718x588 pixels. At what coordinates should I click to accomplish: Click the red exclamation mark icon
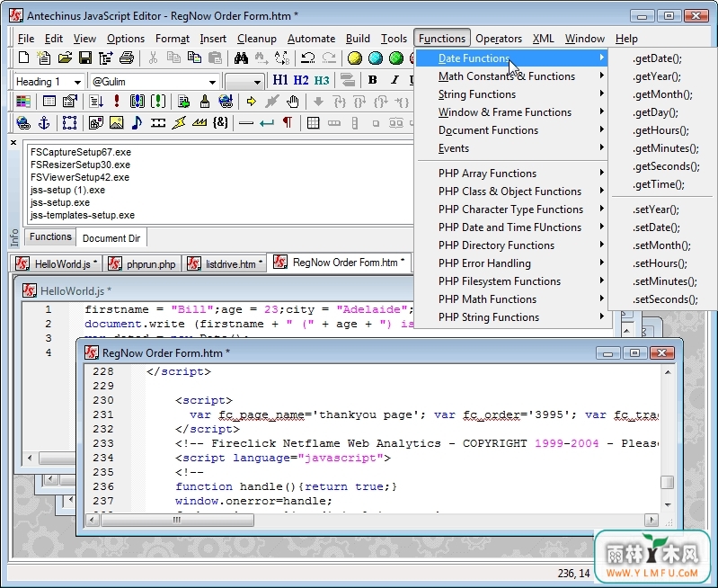coord(117,102)
